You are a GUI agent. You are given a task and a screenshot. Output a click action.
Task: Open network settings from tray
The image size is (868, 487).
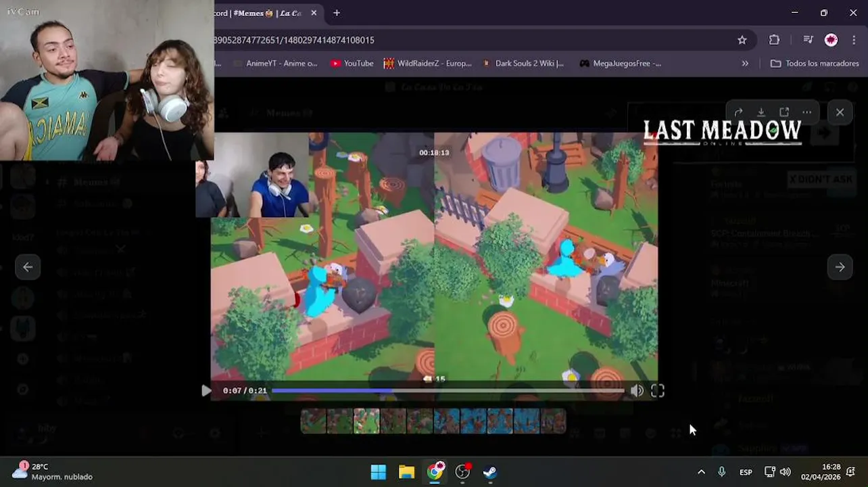point(769,471)
